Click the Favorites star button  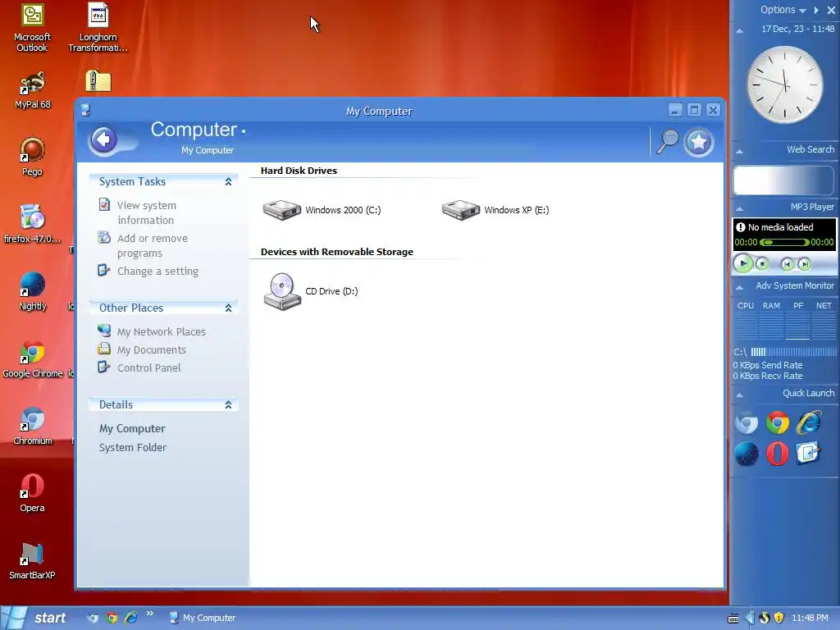click(x=699, y=142)
